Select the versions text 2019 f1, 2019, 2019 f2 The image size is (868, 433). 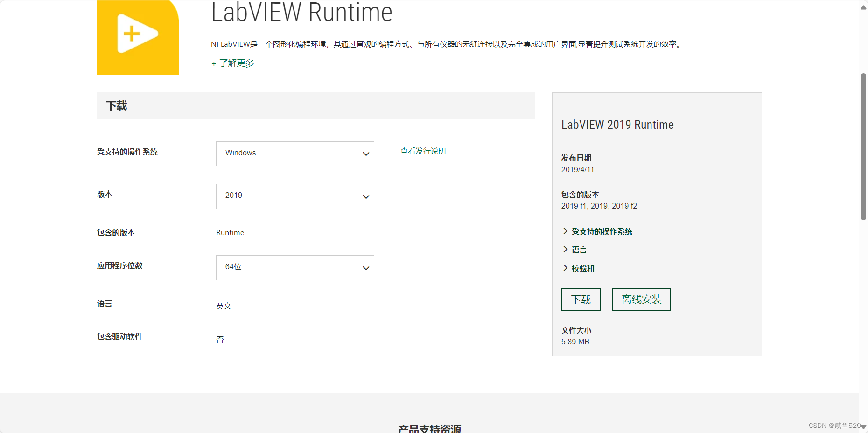coord(599,206)
